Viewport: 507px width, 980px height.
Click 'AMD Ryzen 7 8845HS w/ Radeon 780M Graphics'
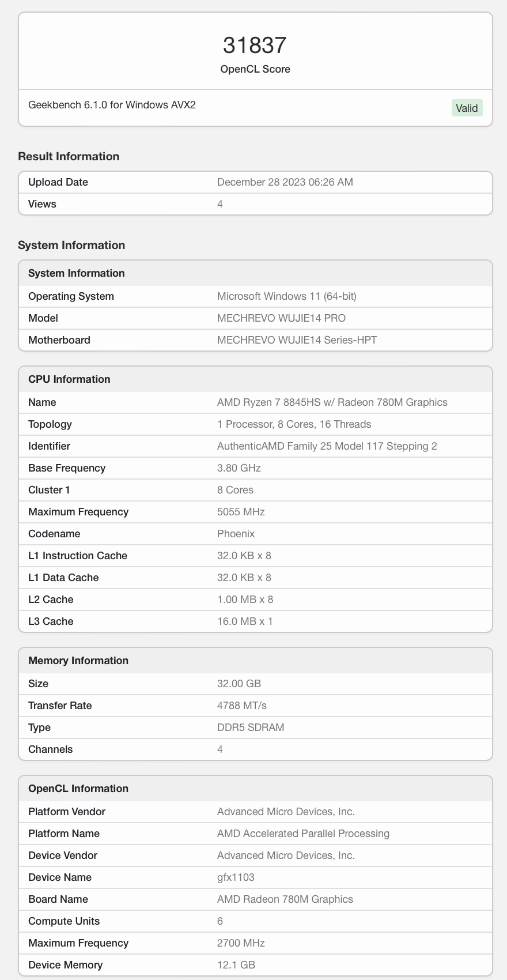pyautogui.click(x=332, y=402)
